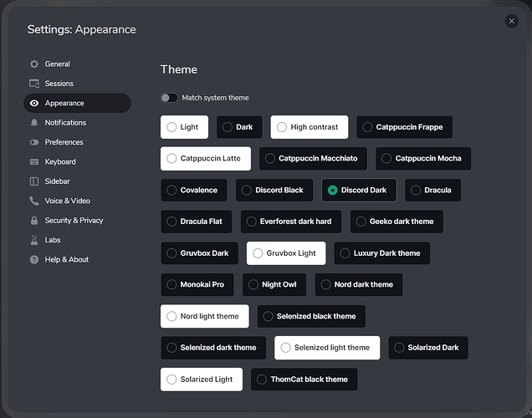Select the Solarized Light theme

pos(202,380)
